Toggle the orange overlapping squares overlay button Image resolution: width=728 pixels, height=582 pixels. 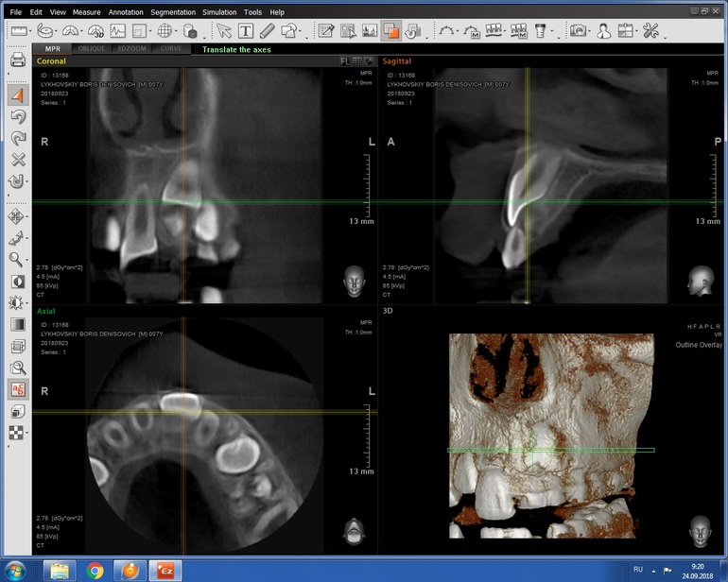tap(390, 31)
